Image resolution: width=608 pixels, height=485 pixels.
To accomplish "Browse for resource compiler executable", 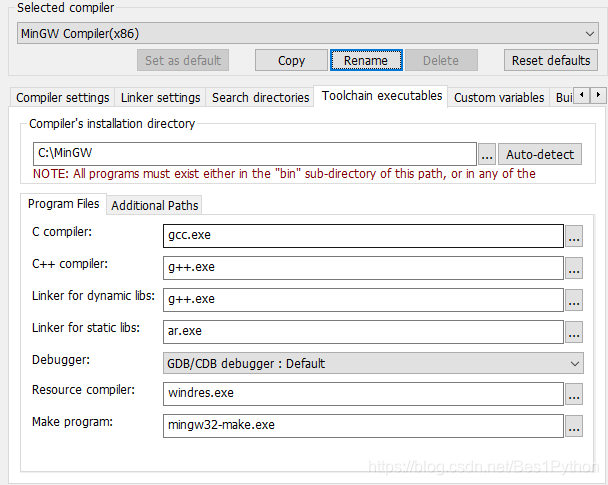I will pos(574,394).
